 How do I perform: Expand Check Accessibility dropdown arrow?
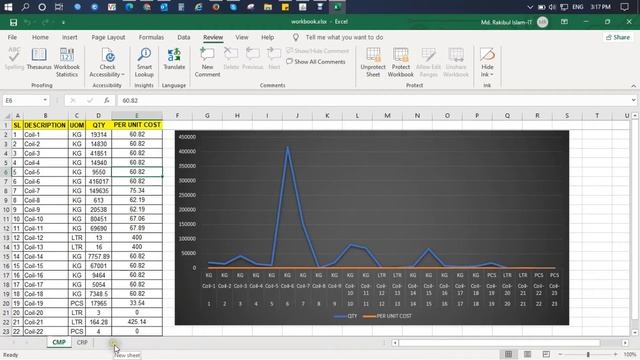[x=123, y=75]
